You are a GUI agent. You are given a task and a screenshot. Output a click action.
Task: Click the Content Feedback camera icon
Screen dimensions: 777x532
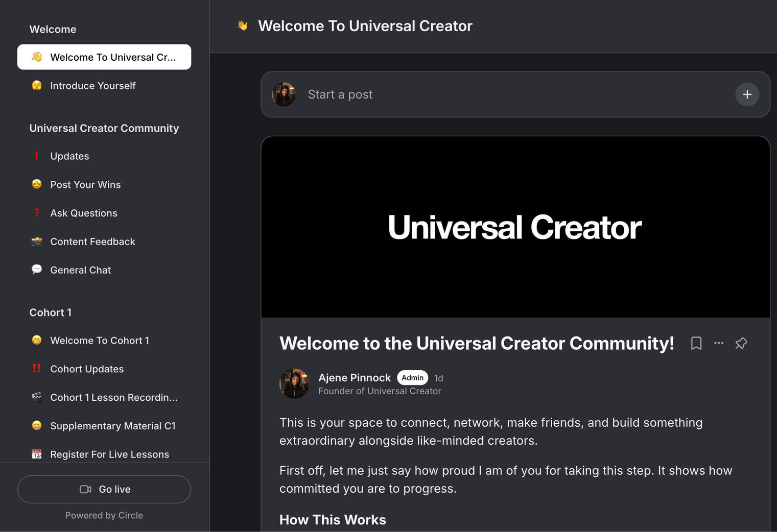click(x=37, y=241)
